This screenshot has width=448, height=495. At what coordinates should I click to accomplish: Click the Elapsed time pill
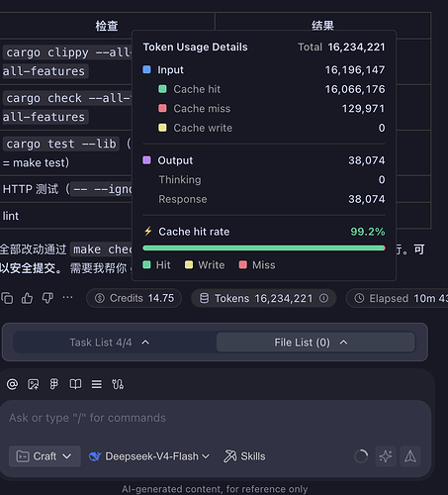click(398, 298)
